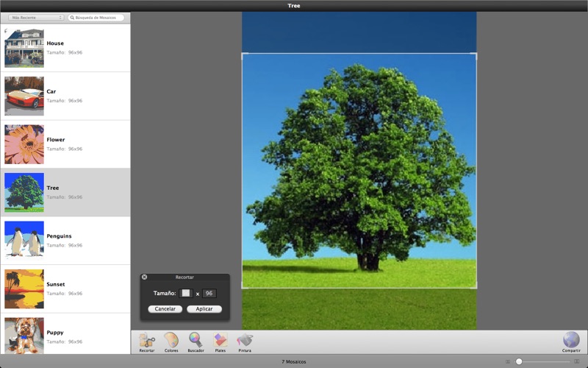Screen dimensions: 588x368
Task: Click the large-size icon right of zoom slider
Action: tap(577, 361)
